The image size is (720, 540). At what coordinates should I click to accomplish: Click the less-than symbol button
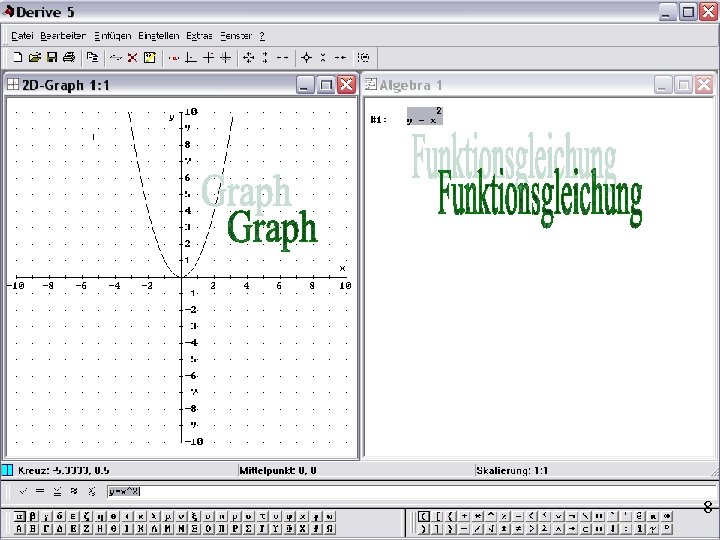531,516
